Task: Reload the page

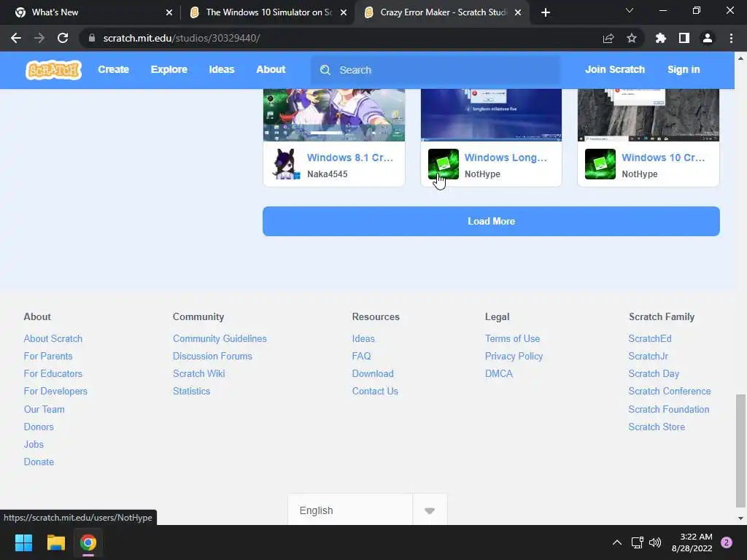Action: point(63,38)
